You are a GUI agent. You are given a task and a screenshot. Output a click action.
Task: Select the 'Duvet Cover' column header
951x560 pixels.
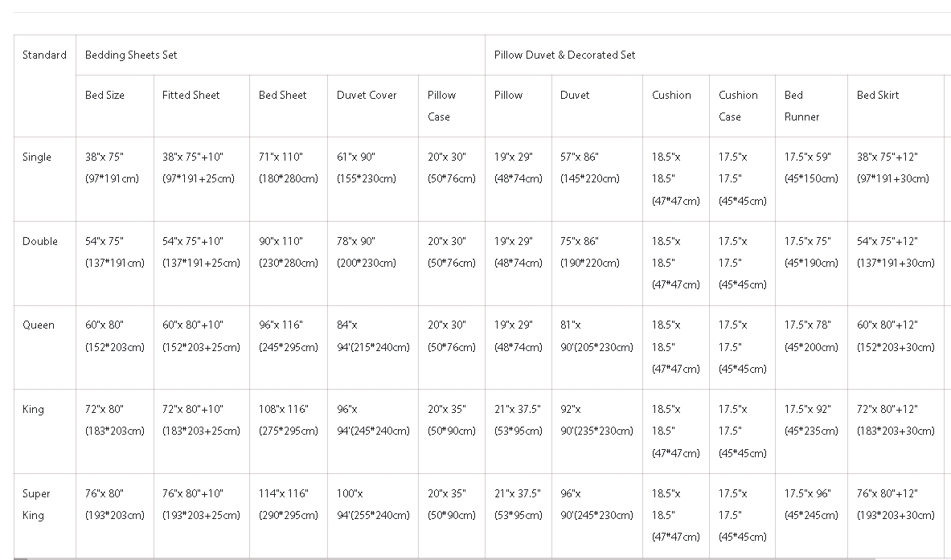point(367,95)
